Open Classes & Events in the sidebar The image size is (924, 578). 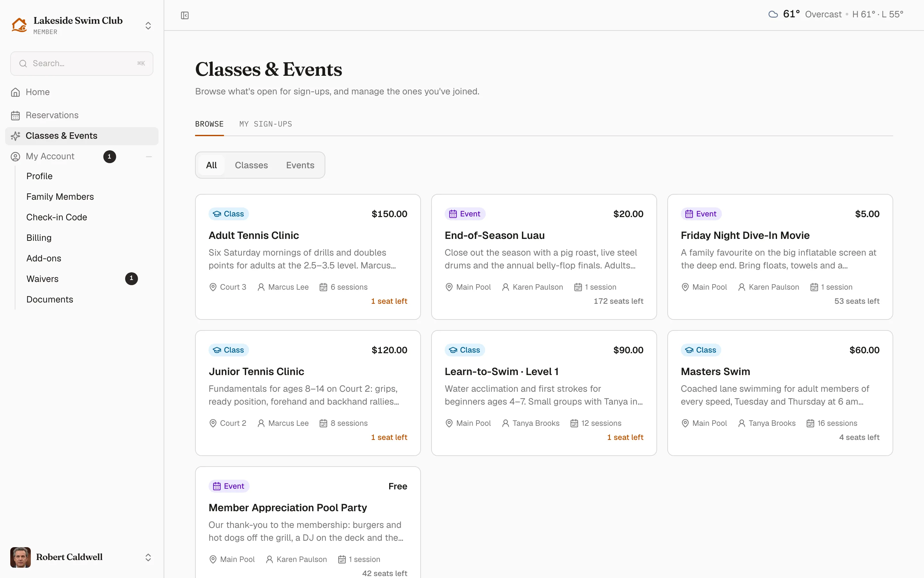(x=82, y=136)
